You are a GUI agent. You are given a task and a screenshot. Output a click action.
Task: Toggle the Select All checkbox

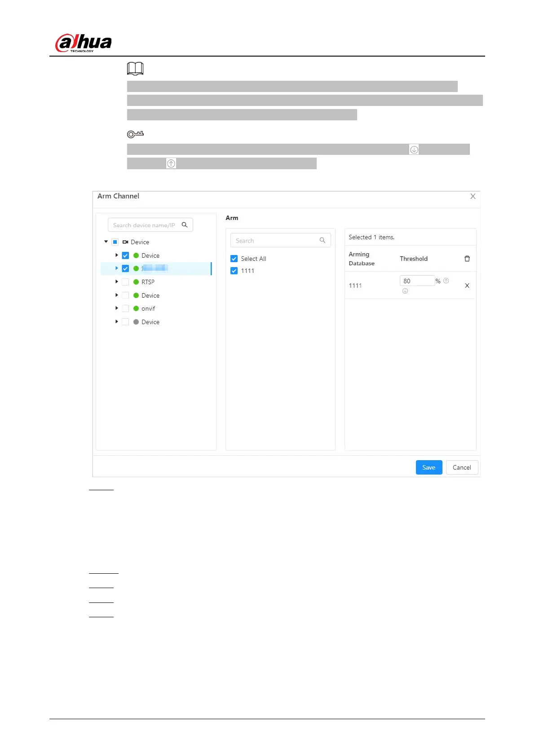234,259
